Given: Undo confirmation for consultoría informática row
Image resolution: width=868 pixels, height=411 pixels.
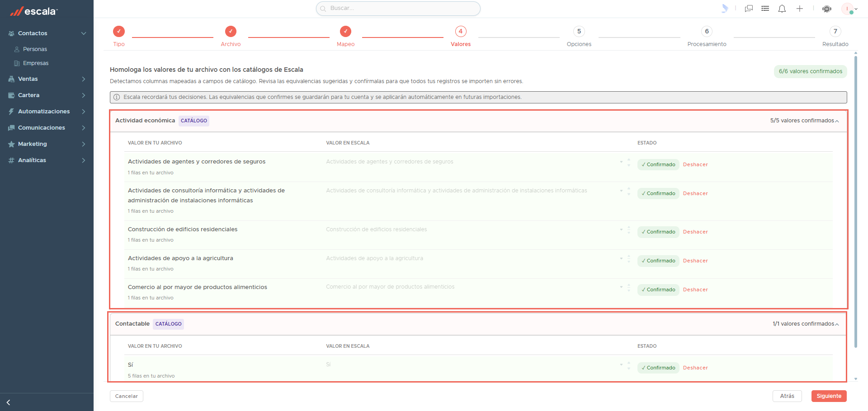Looking at the screenshot, I should pyautogui.click(x=695, y=194).
